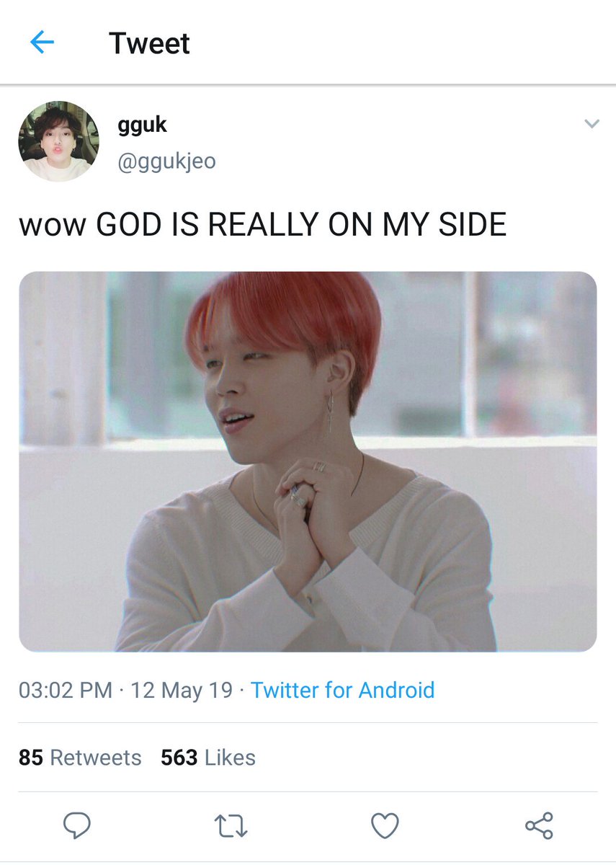This screenshot has width=616, height=865.
Task: Open profile via display name gguk
Action: tap(142, 124)
